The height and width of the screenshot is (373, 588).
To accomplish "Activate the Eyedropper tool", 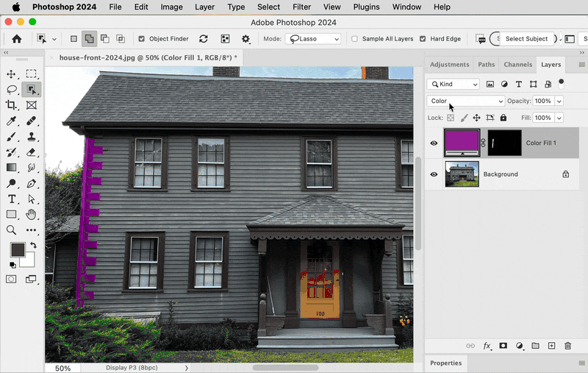I will (12, 121).
